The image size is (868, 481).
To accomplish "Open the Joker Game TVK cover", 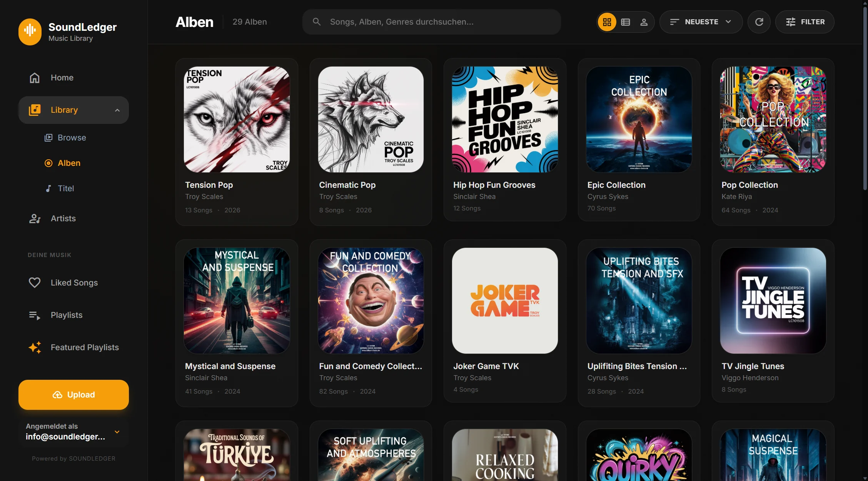I will tap(505, 301).
